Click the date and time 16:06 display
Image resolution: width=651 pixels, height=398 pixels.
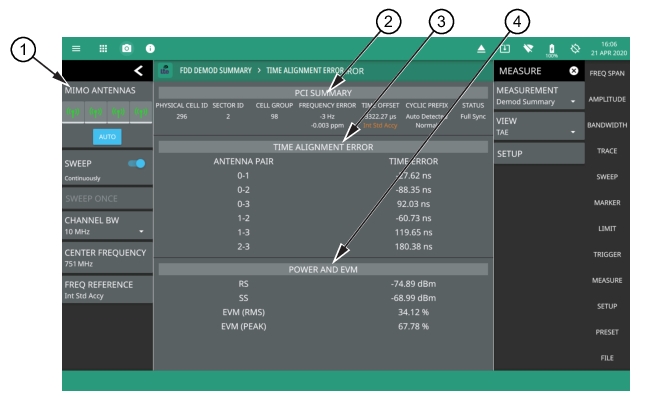[609, 49]
